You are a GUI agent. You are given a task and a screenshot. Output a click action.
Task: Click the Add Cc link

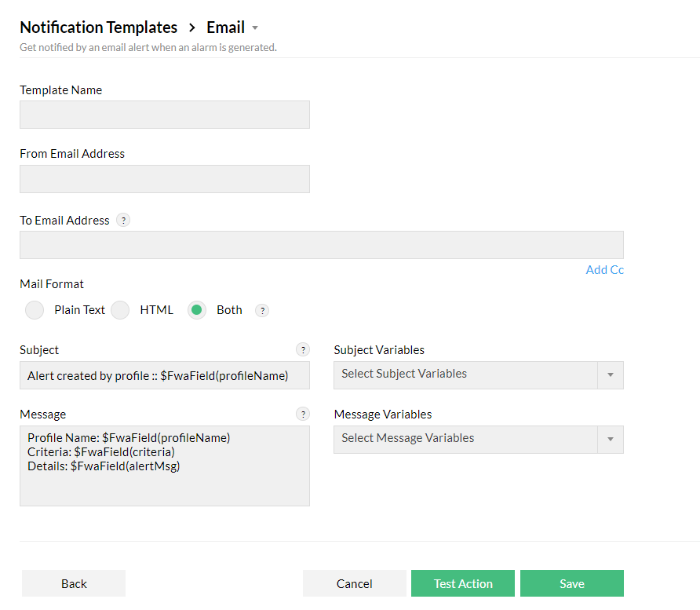604,270
